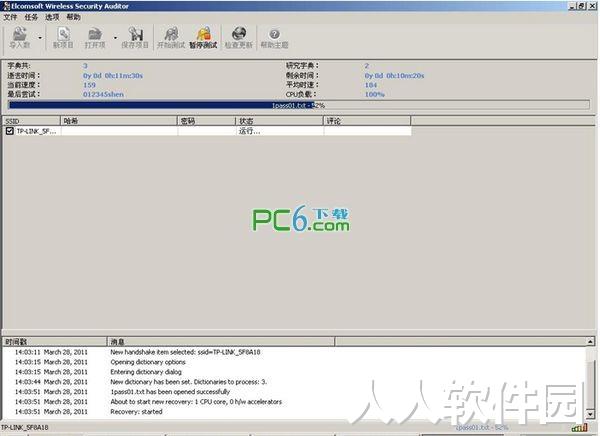Click timestamp '14:03:11 March 28, 2011'
This screenshot has width=600, height=436.
51,352
